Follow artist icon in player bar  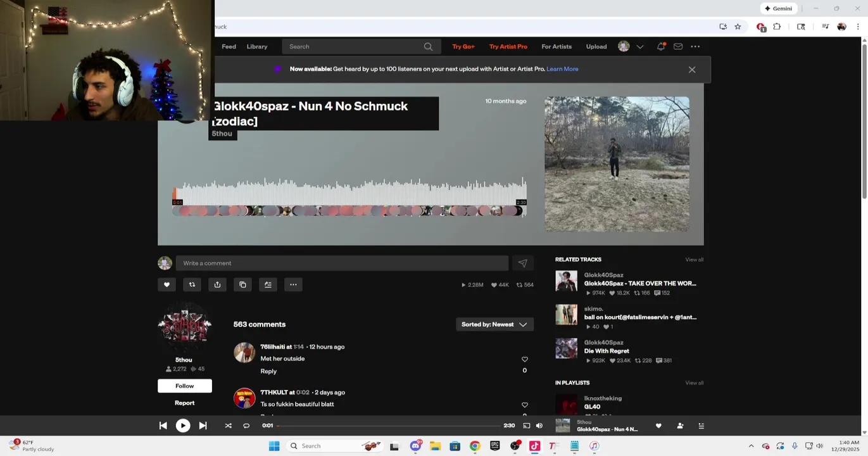[680, 426]
